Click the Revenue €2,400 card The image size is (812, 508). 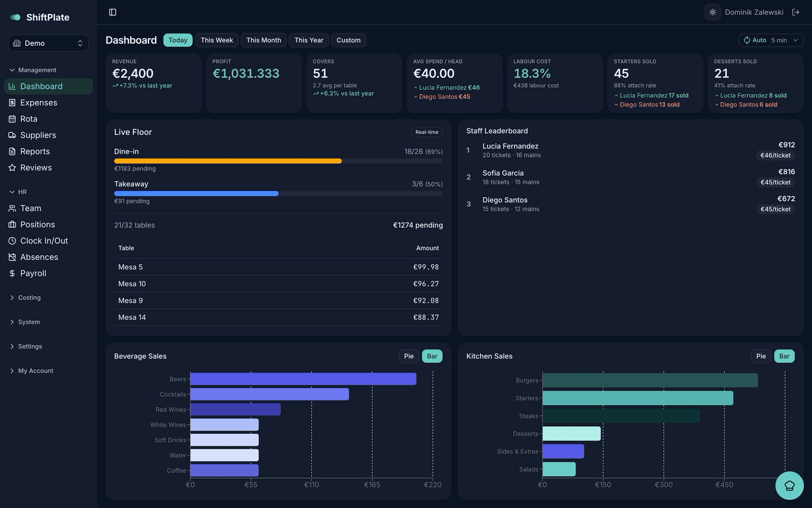(153, 83)
